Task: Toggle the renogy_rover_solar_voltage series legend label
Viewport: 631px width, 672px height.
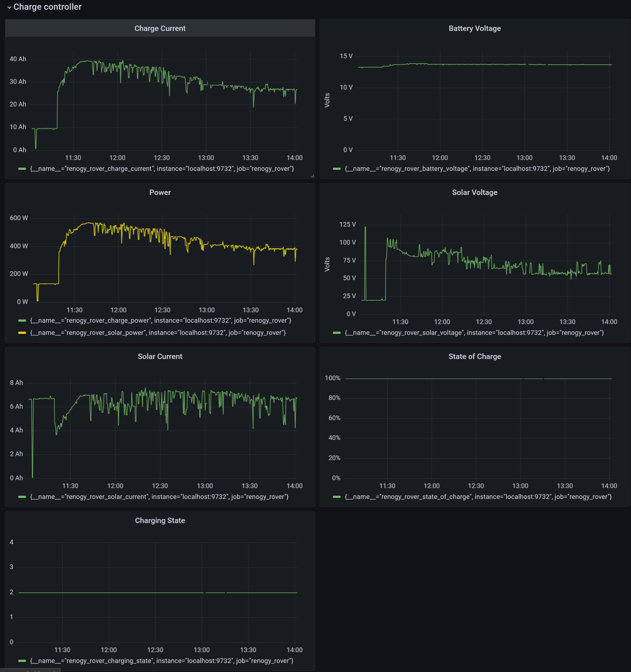Action: pos(474,333)
